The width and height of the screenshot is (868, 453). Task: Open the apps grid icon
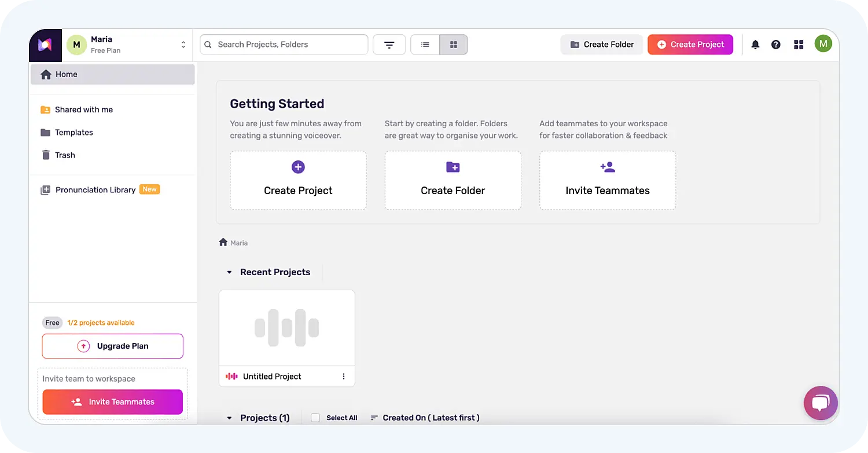coord(799,45)
